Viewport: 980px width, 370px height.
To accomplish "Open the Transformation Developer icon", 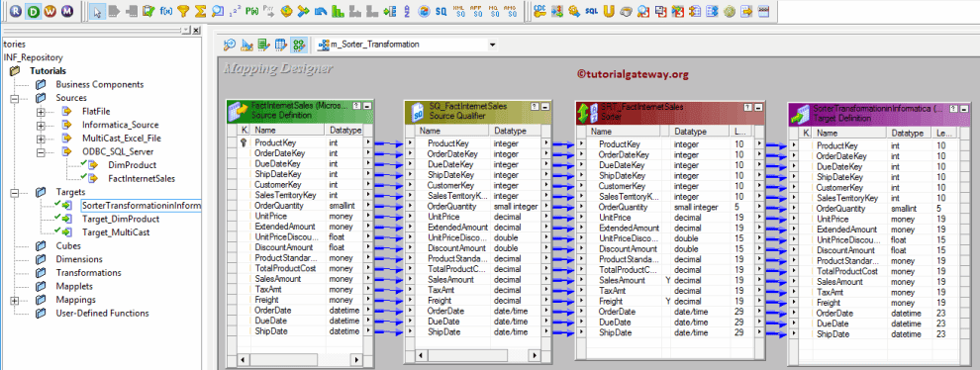I will (263, 45).
